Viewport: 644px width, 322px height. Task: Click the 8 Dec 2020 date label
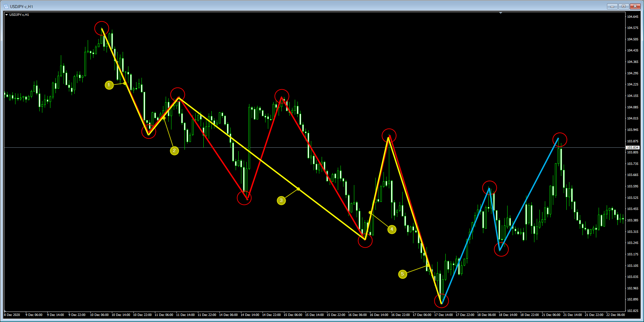(12, 315)
